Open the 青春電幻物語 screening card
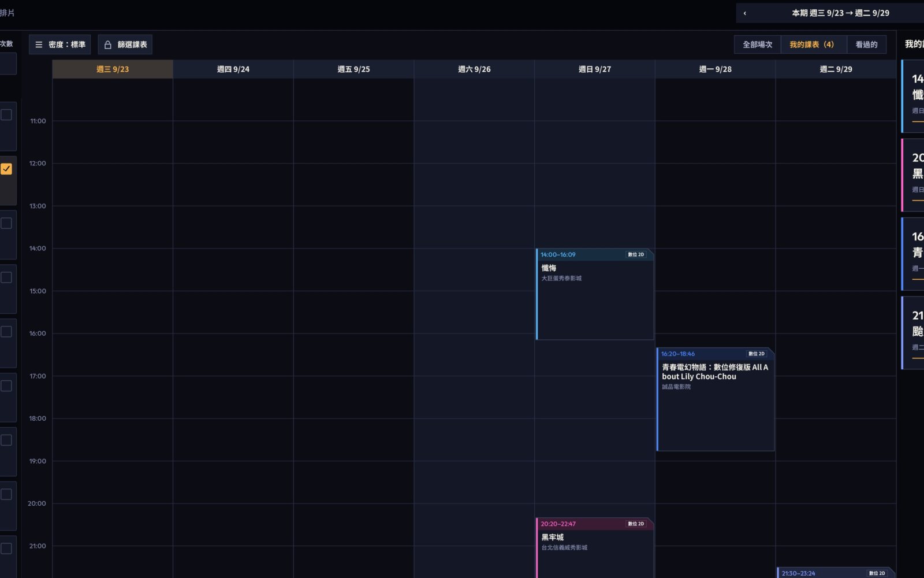Screen dimensions: 924x578 click(716, 399)
